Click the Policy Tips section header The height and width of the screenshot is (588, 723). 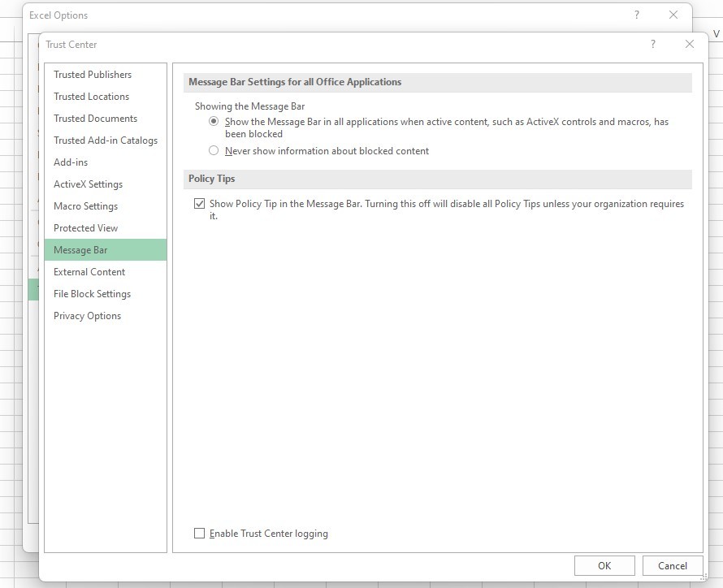438,179
